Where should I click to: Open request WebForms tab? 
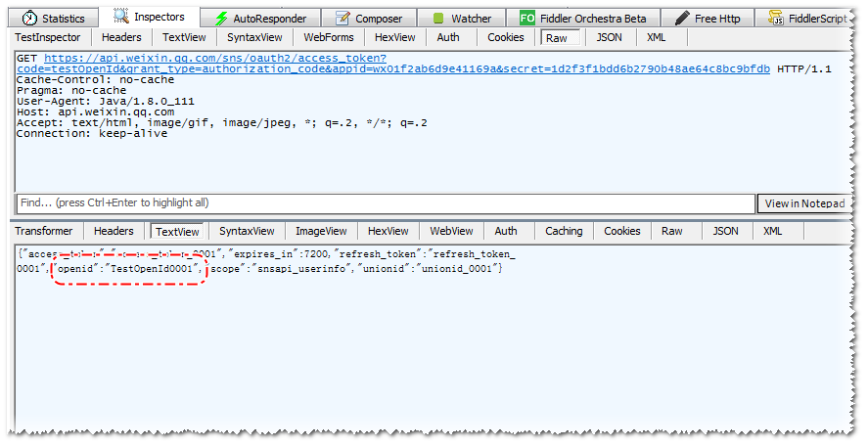tap(328, 37)
